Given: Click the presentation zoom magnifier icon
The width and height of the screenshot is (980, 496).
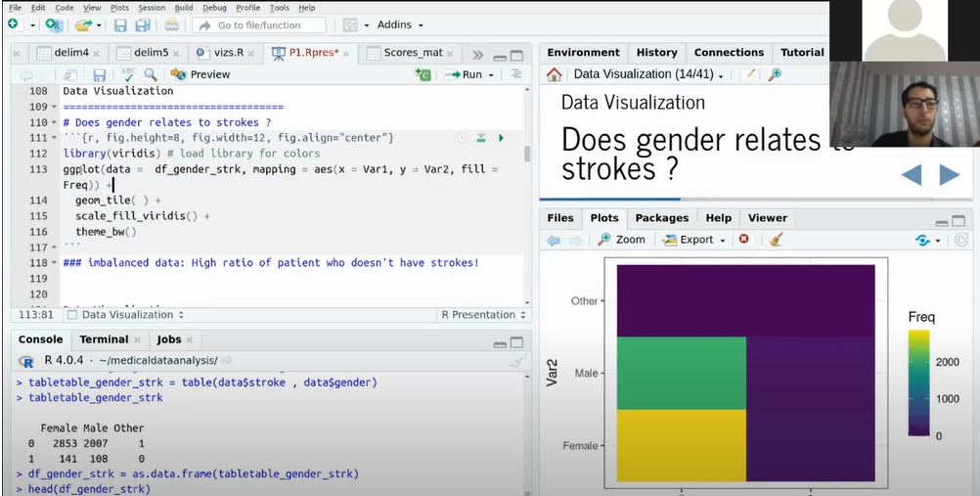Looking at the screenshot, I should point(775,74).
